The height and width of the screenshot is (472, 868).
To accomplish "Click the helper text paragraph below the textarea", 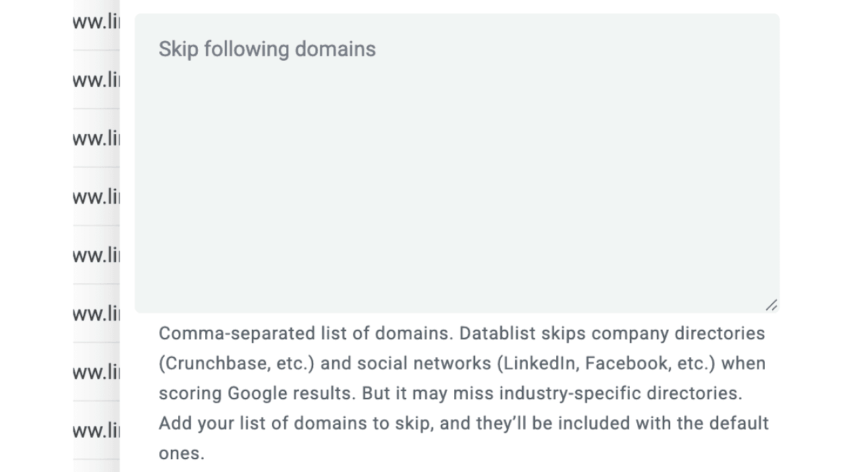I will (462, 392).
